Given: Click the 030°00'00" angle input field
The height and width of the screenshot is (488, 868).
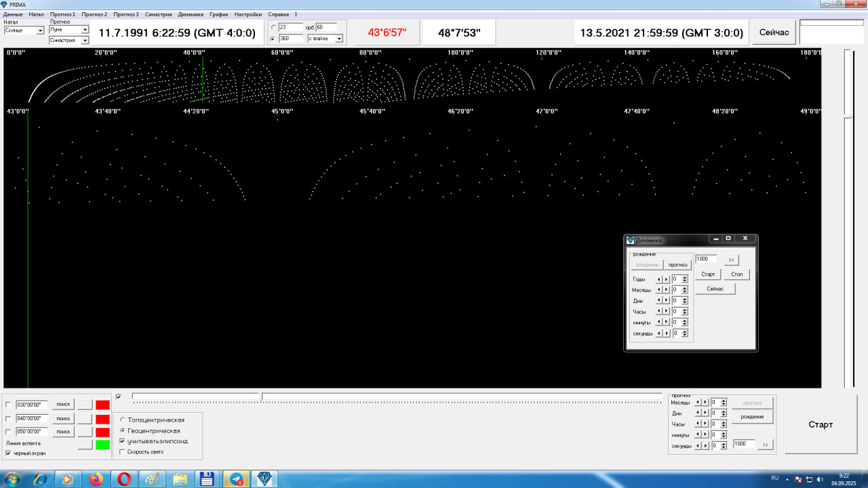Looking at the screenshot, I should 32,405.
